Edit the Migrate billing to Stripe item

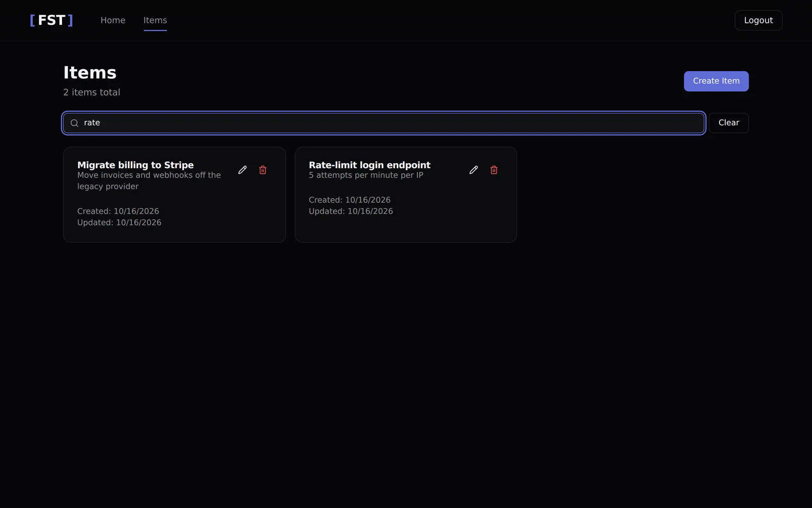point(243,170)
